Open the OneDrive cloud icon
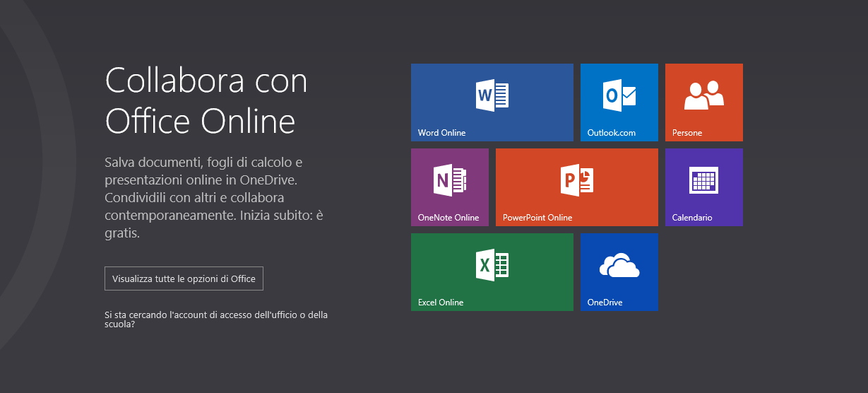The height and width of the screenshot is (393, 868). click(619, 265)
